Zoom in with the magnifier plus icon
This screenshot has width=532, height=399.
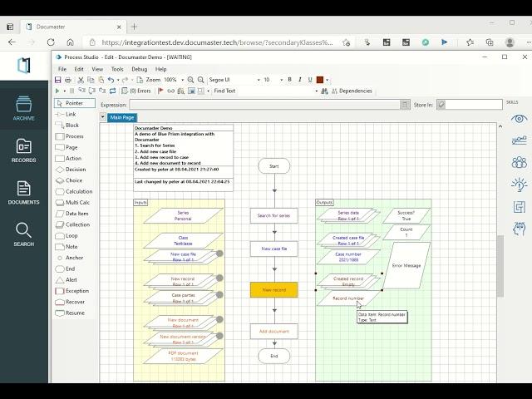pos(190,80)
